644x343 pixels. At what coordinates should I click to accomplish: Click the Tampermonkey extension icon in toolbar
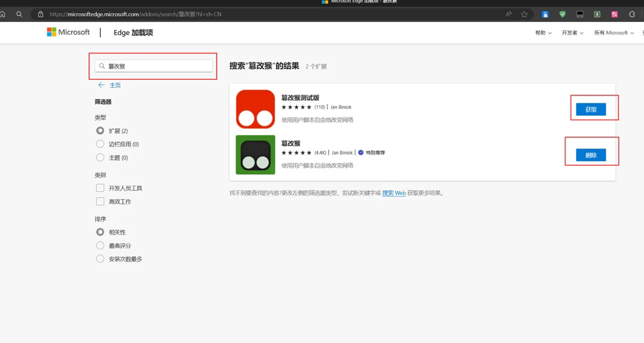tap(580, 14)
